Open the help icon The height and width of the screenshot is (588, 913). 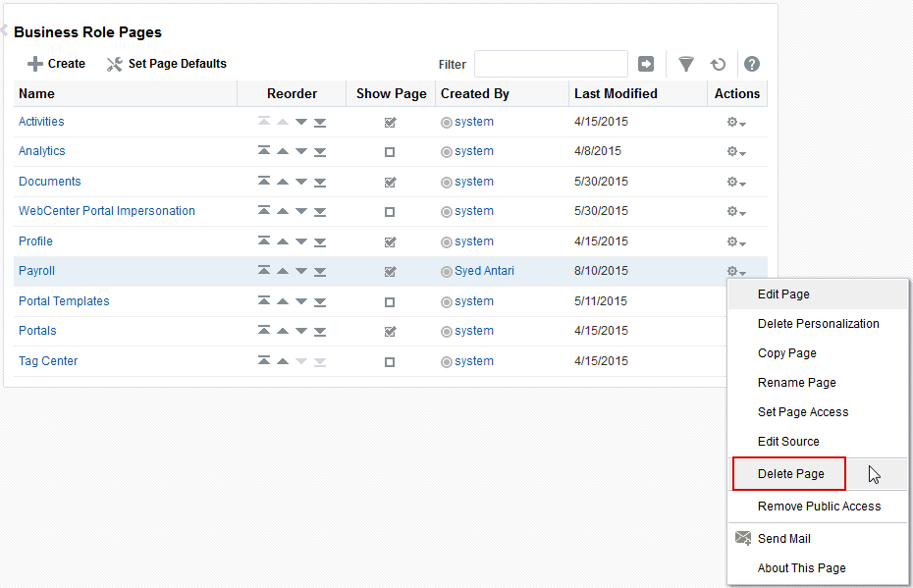[x=751, y=63]
